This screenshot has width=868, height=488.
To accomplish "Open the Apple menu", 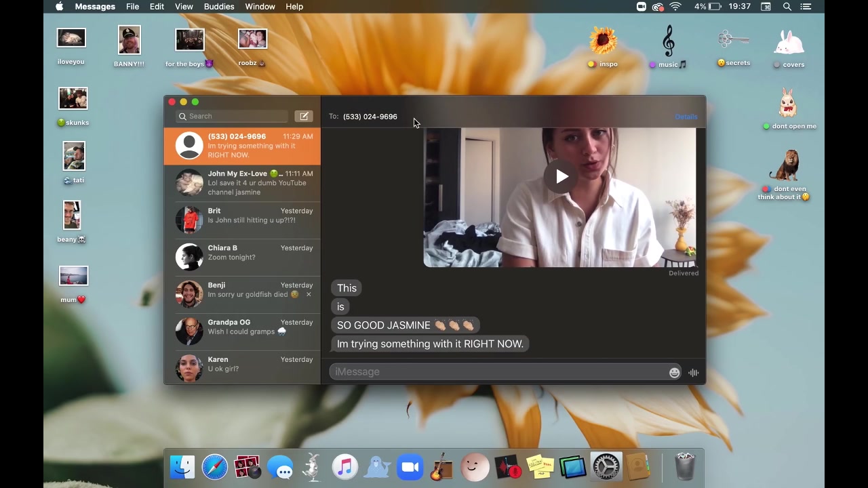I will [59, 6].
